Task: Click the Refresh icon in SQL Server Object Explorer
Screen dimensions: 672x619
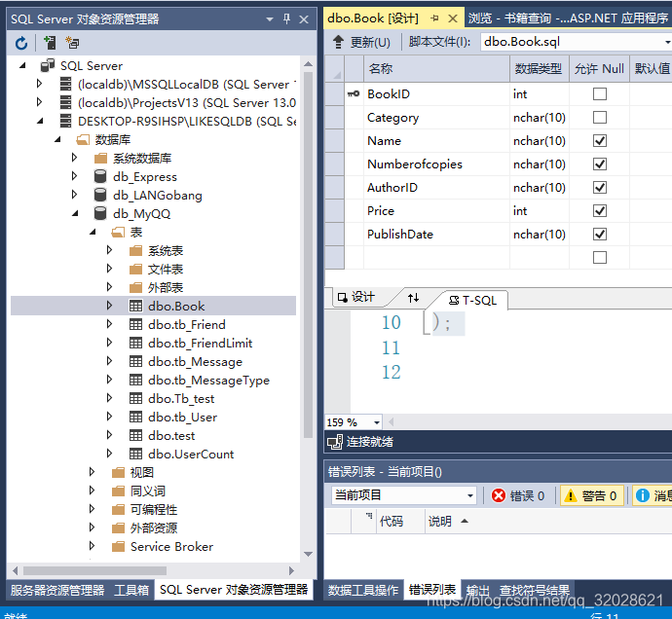Action: click(x=21, y=43)
